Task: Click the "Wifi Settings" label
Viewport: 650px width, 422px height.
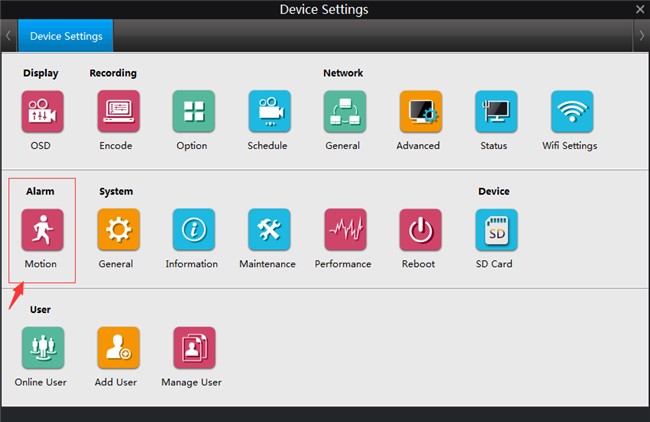Action: [570, 146]
